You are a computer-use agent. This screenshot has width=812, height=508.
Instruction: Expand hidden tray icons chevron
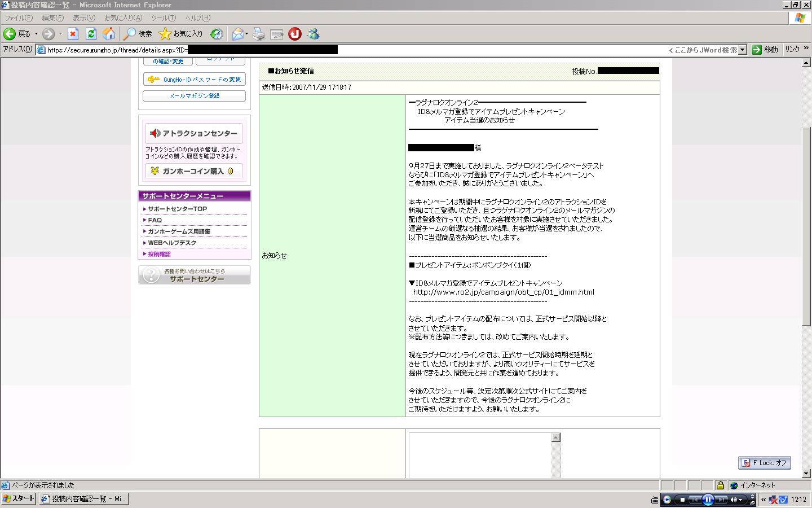(x=764, y=500)
